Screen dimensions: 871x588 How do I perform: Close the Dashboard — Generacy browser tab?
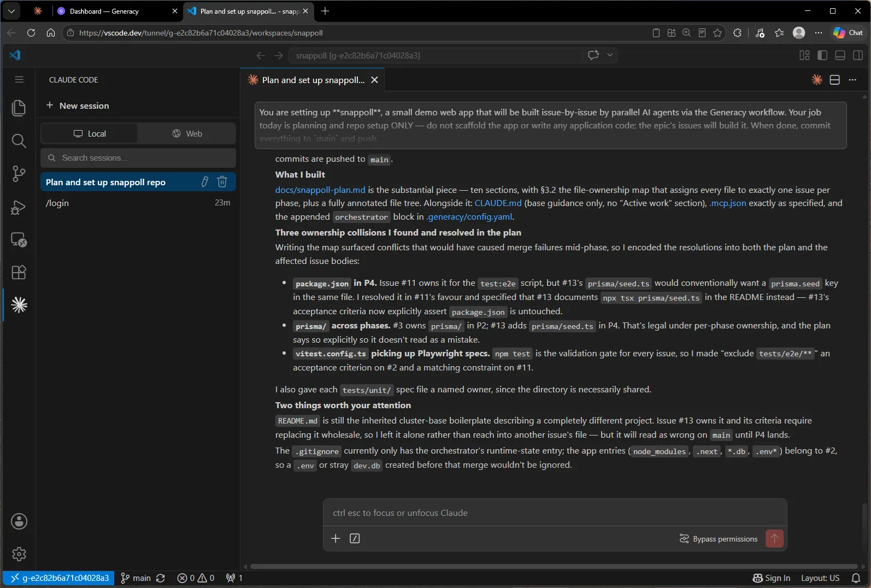[x=175, y=11]
